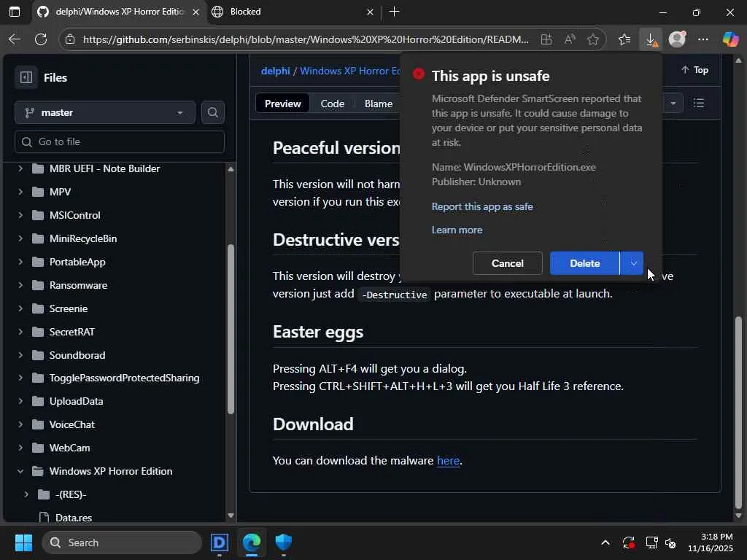Image resolution: width=747 pixels, height=560 pixels.
Task: Click the Read aloud icon
Action: tap(570, 39)
